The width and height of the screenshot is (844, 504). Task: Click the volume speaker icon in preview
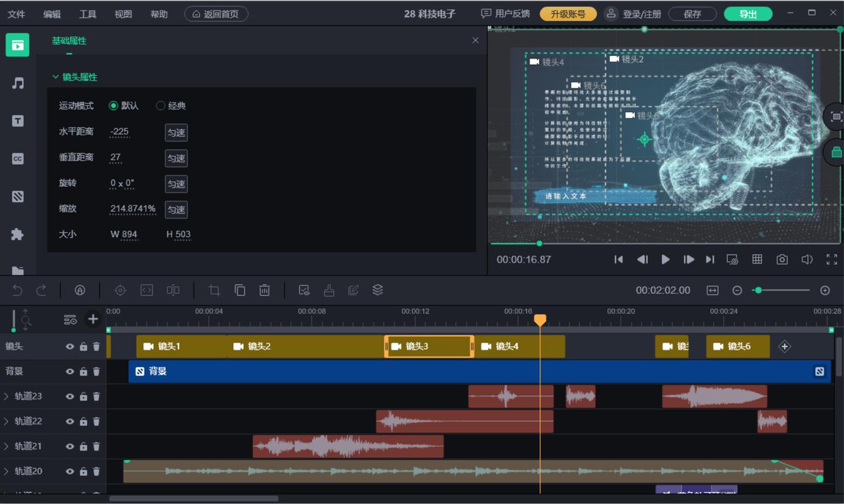click(x=807, y=260)
